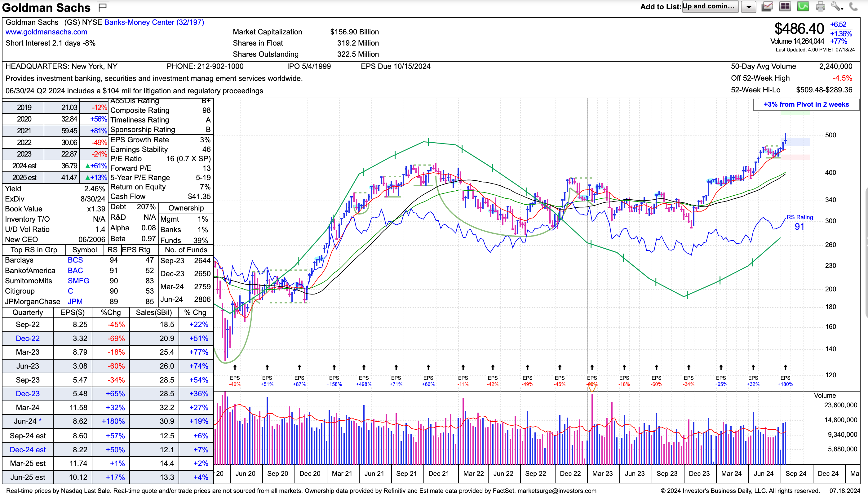Image resolution: width=868 pixels, height=496 pixels.
Task: Select the Dec-24 est quarterly link
Action: [28, 450]
